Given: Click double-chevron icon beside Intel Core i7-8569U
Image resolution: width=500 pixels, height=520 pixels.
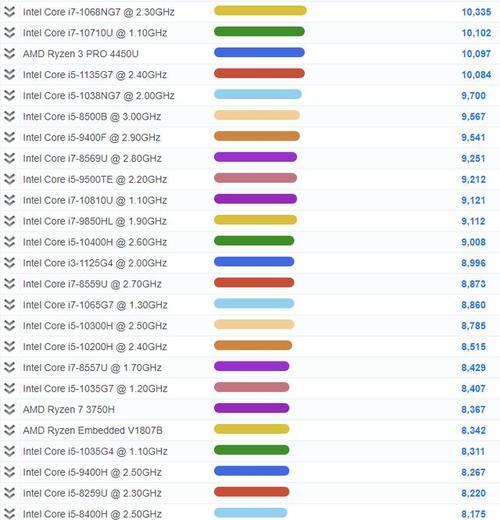Looking at the screenshot, I should [x=9, y=158].
